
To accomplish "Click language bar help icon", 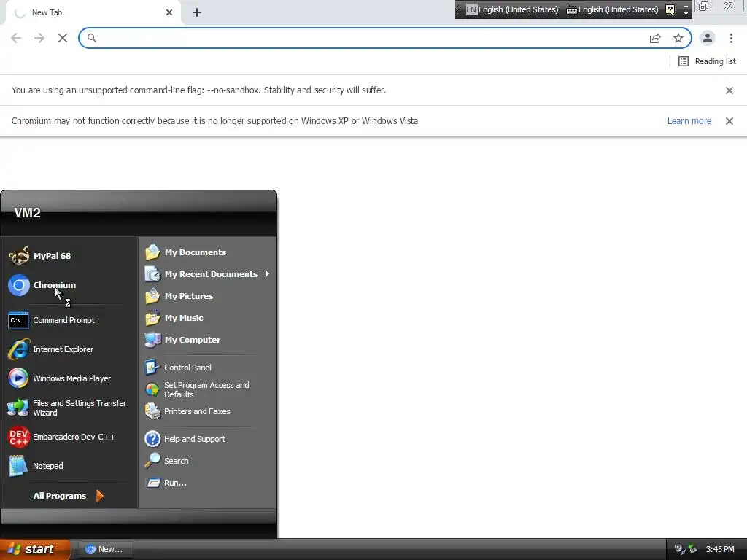I will click(x=670, y=9).
